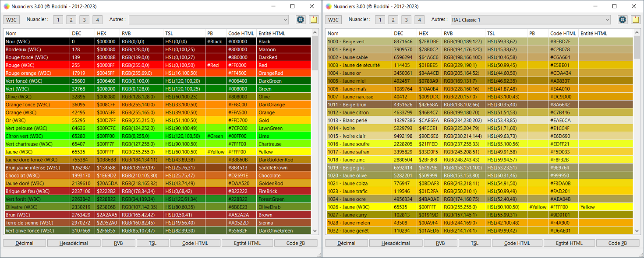
Task: Click the Nuanciers app icon in left title bar
Action: point(6,7)
